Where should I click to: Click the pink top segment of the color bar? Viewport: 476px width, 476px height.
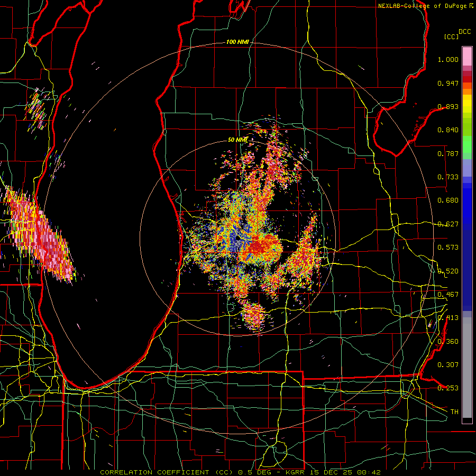[467, 56]
